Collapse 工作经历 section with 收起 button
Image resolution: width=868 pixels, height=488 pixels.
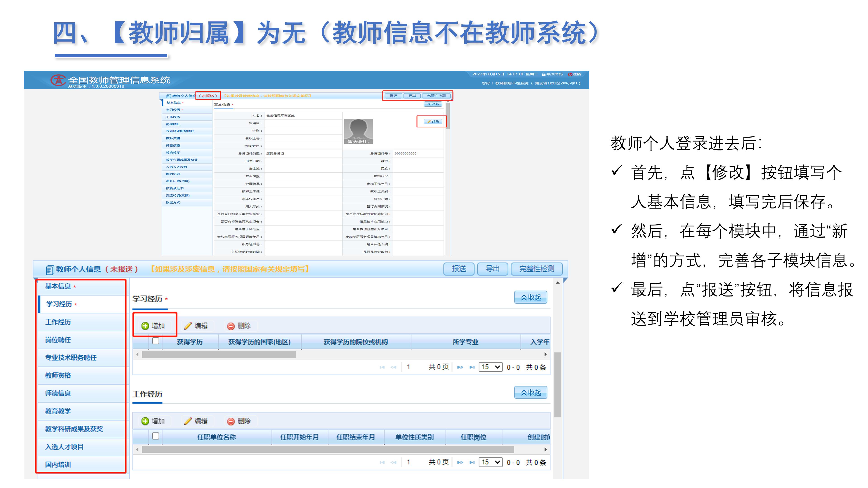[530, 393]
